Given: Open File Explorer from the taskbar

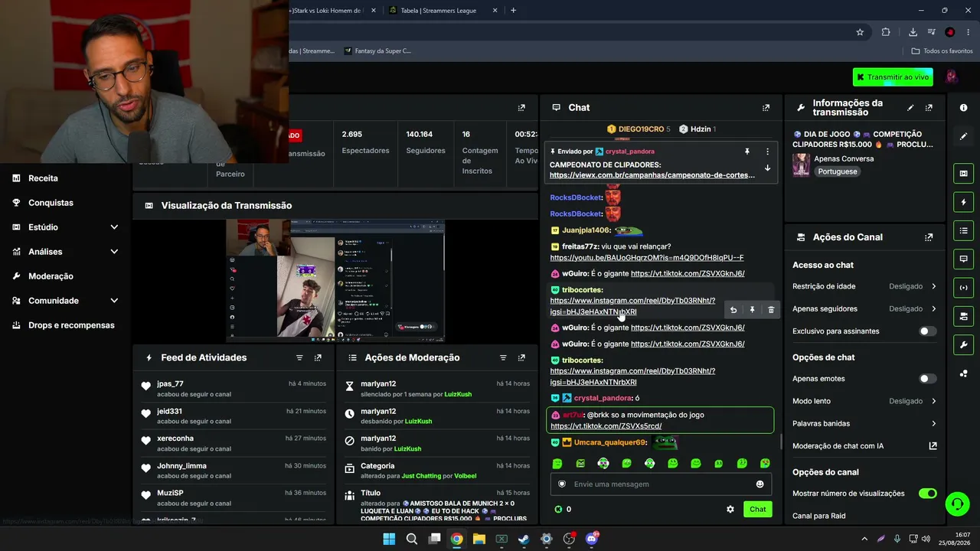Looking at the screenshot, I should (x=479, y=539).
